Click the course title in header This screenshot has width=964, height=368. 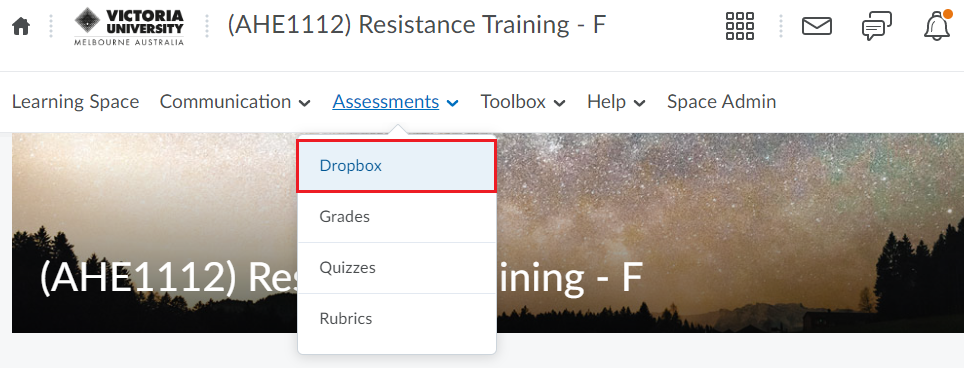tap(417, 25)
